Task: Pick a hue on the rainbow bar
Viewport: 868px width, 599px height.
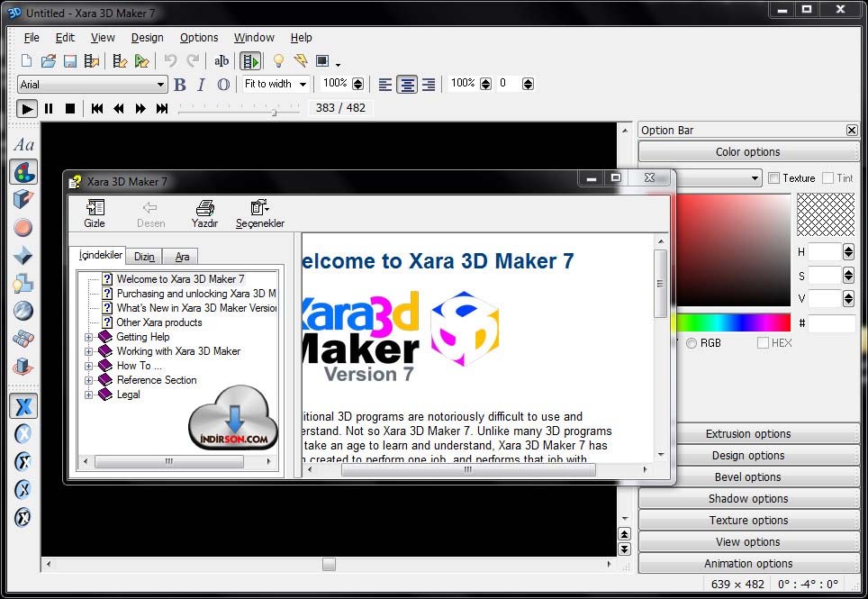Action: pyautogui.click(x=733, y=322)
